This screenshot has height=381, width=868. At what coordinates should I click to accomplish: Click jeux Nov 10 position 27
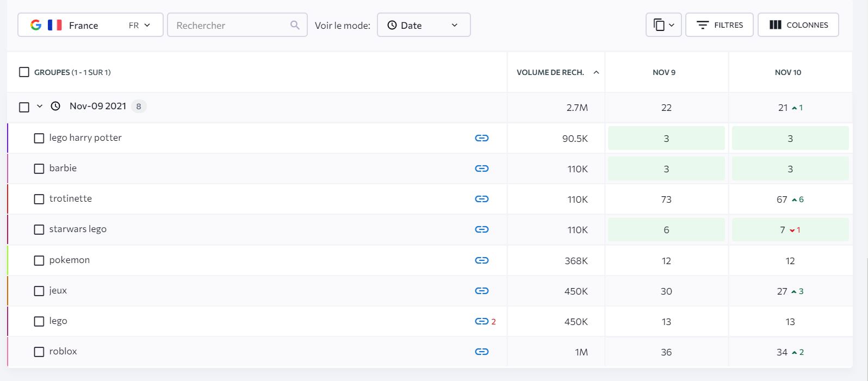tap(782, 291)
